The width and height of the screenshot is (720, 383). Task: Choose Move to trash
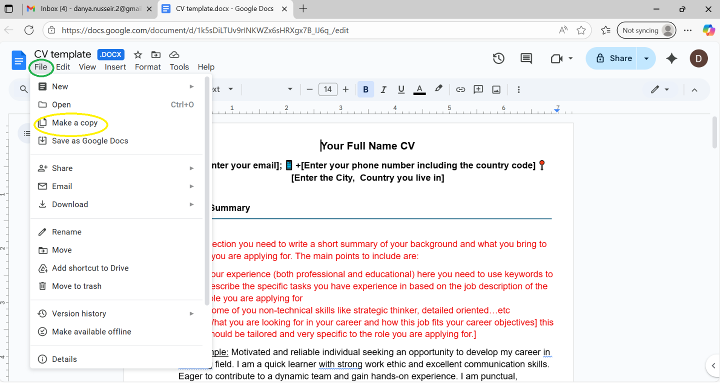(117, 286)
